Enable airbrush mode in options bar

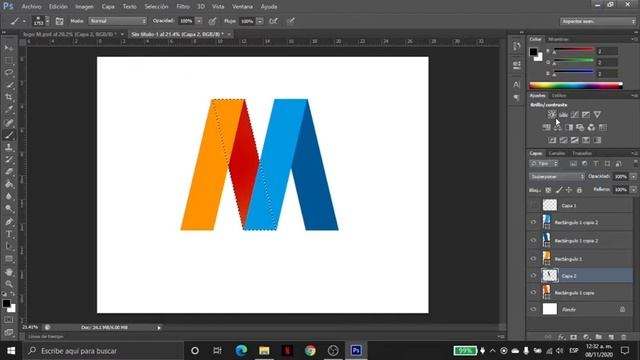[273, 21]
